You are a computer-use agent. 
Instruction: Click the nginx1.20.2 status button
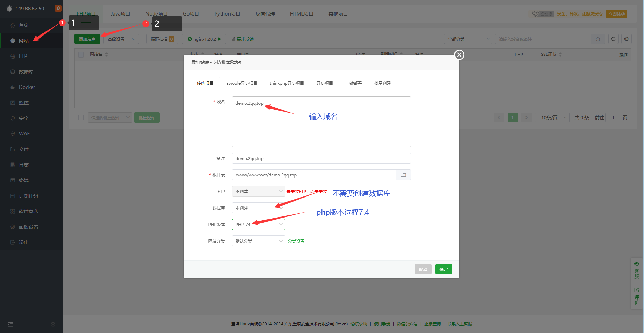tap(204, 39)
